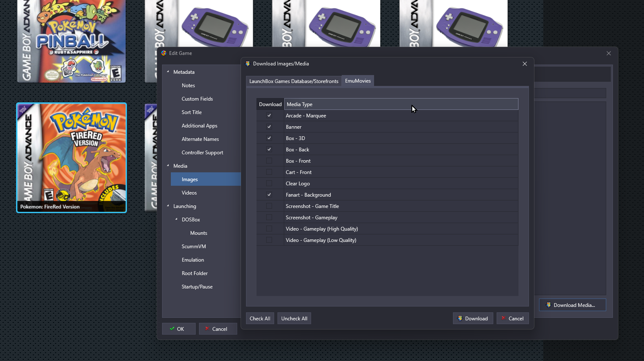
Task: Uncheck the Box - Back checkbox
Action: click(269, 149)
